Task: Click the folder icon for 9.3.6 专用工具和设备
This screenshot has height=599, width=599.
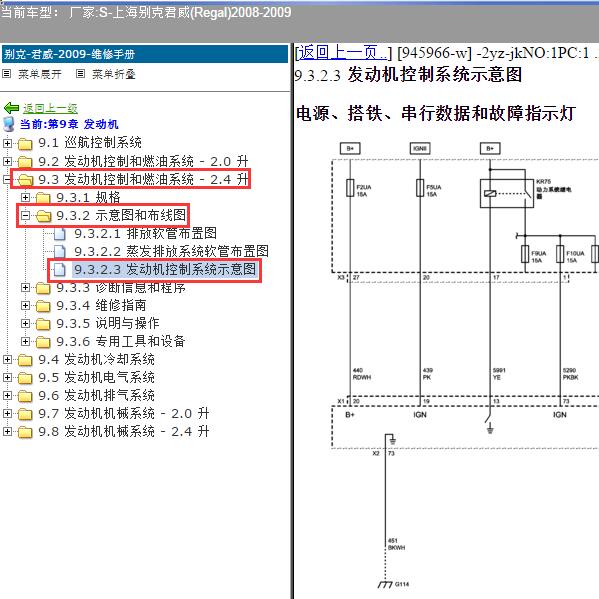Action: coord(43,342)
